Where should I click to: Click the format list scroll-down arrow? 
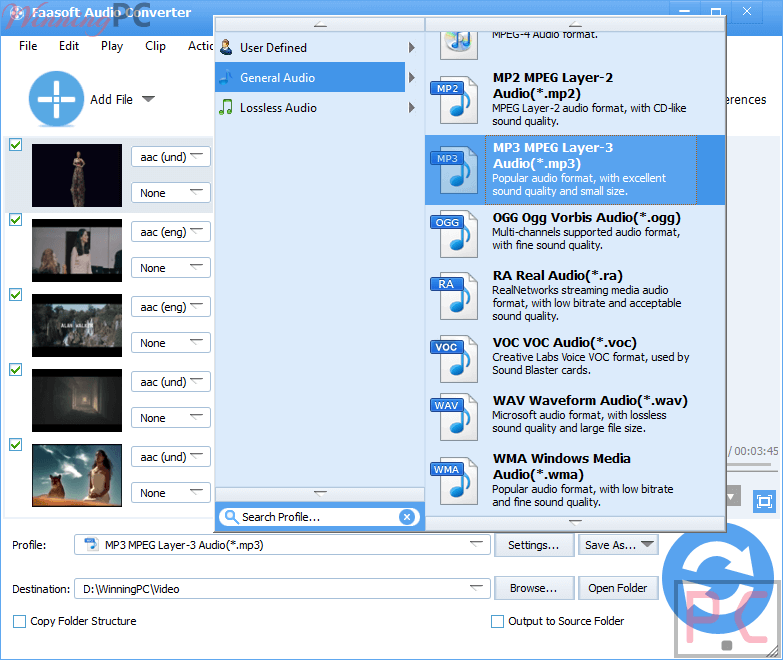point(575,522)
